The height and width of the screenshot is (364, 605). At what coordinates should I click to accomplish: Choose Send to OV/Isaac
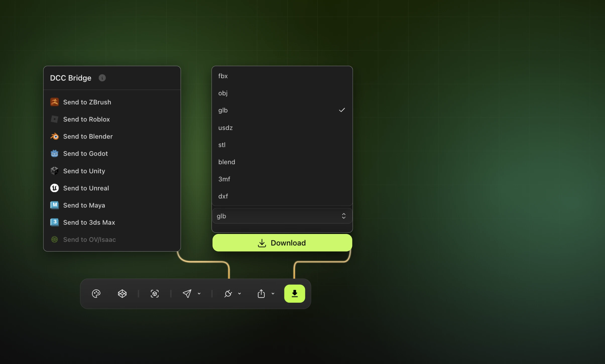pos(112,239)
